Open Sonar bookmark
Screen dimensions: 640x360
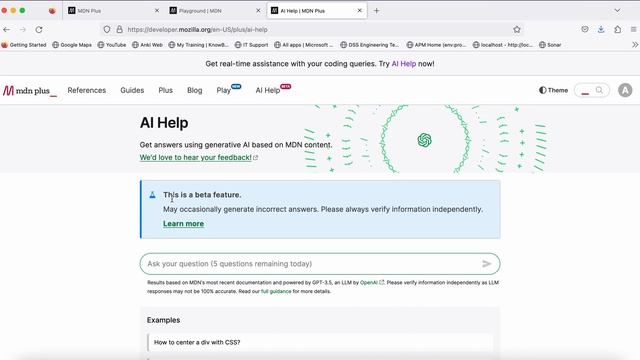point(550,45)
